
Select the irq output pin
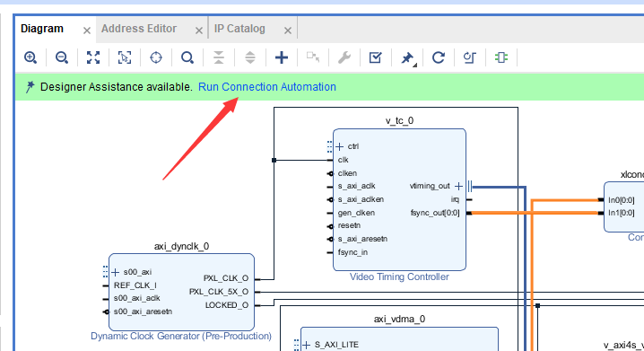(455, 199)
